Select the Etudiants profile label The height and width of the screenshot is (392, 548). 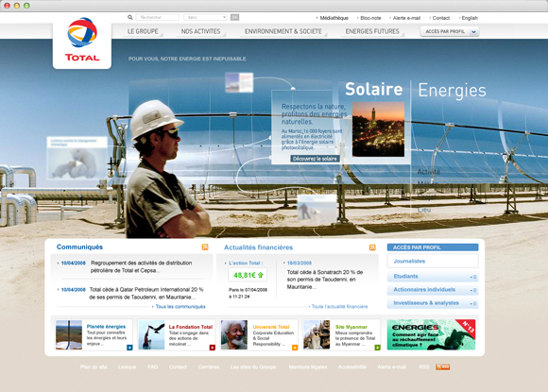coord(405,277)
